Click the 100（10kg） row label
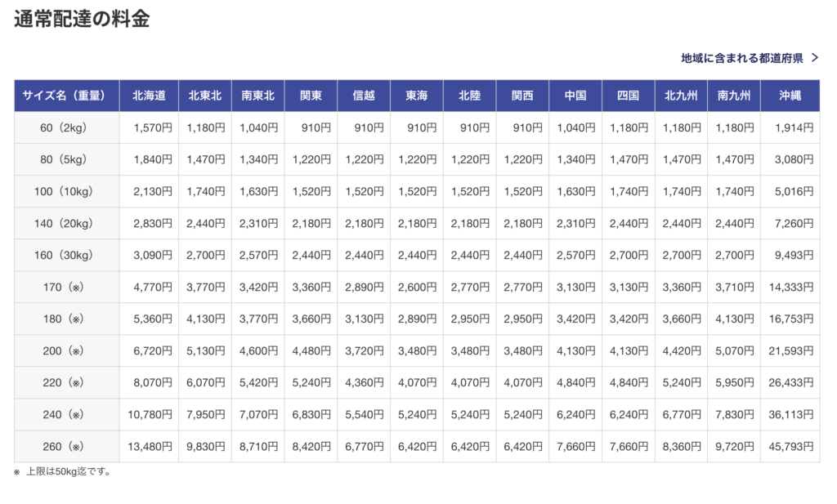The height and width of the screenshot is (504, 837). click(x=67, y=191)
